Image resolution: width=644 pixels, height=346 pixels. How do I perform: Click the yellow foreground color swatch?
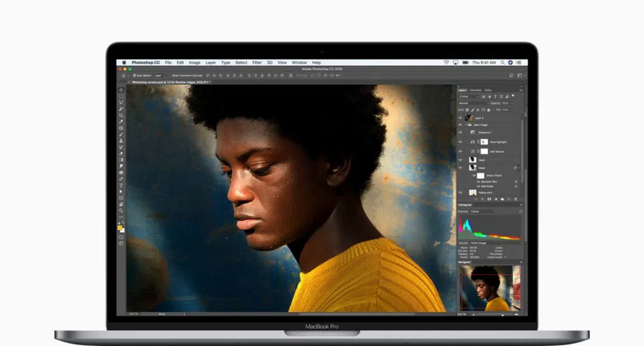120,228
